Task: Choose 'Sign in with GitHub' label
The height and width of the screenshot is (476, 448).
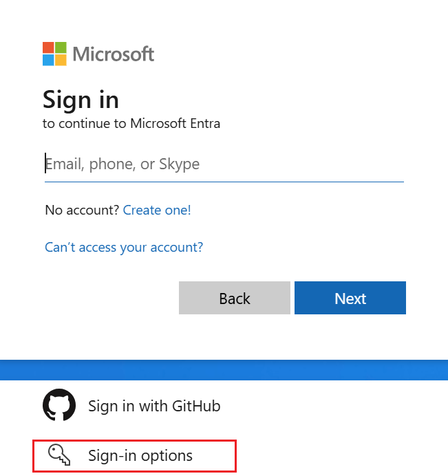Action: click(154, 406)
